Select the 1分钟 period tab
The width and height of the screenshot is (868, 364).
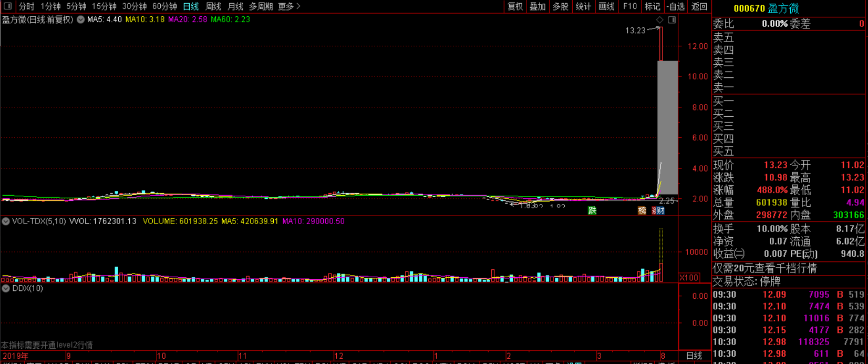50,7
